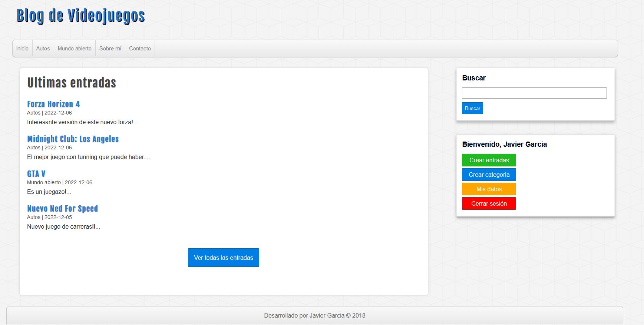The width and height of the screenshot is (644, 325).
Task: Click the blue Buscar submit button
Action: point(472,108)
